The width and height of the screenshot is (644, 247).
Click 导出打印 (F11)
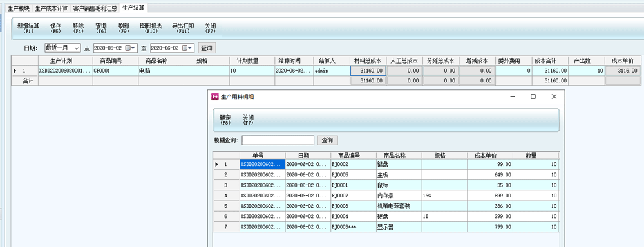183,28
